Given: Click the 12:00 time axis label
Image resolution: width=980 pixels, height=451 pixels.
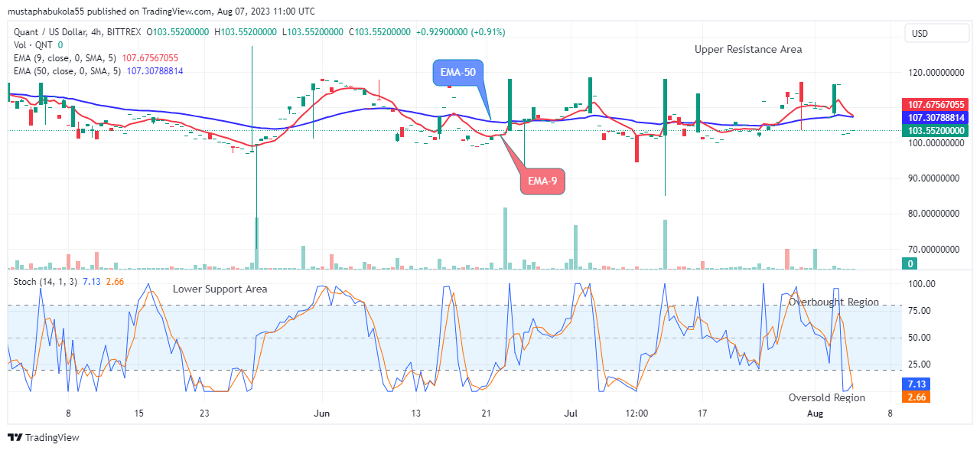Looking at the screenshot, I should (637, 413).
